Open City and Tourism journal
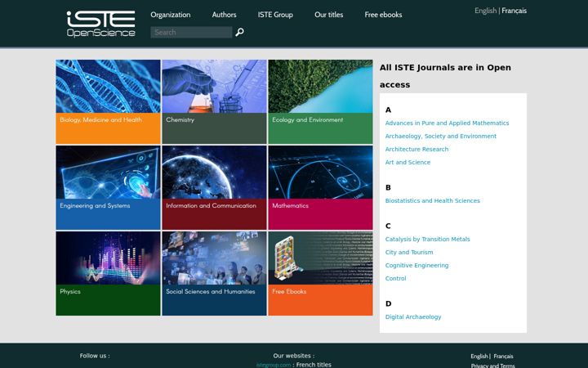This screenshot has width=588, height=368. pyautogui.click(x=409, y=253)
